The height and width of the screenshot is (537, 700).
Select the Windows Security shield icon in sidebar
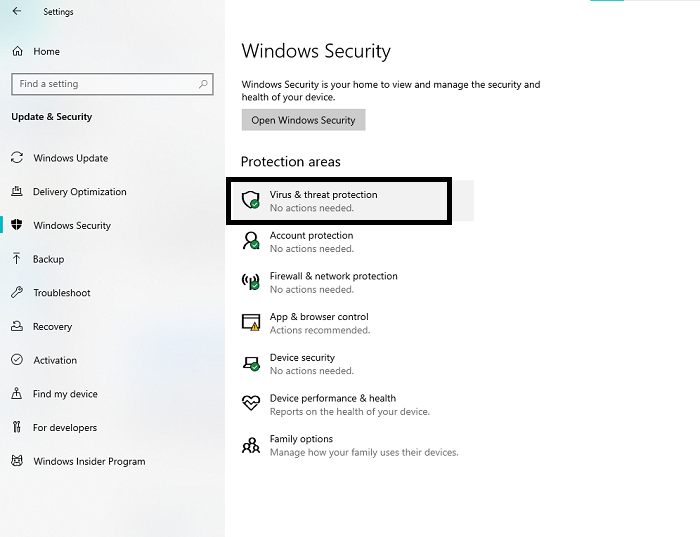pyautogui.click(x=17, y=225)
